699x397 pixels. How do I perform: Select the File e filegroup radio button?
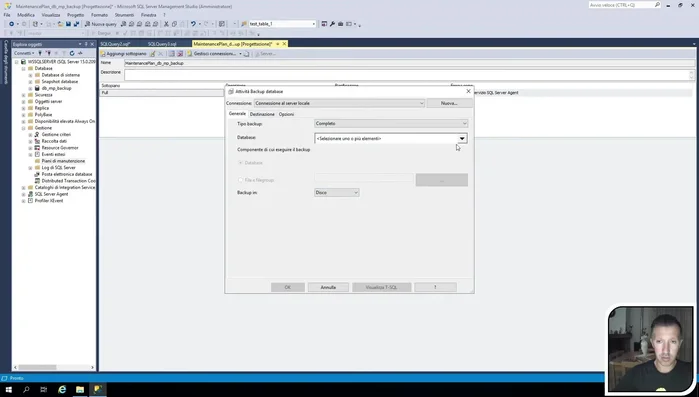[241, 180]
